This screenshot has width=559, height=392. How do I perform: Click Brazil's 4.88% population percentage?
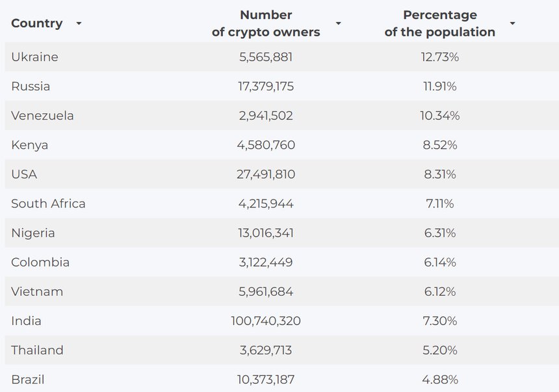pyautogui.click(x=440, y=379)
